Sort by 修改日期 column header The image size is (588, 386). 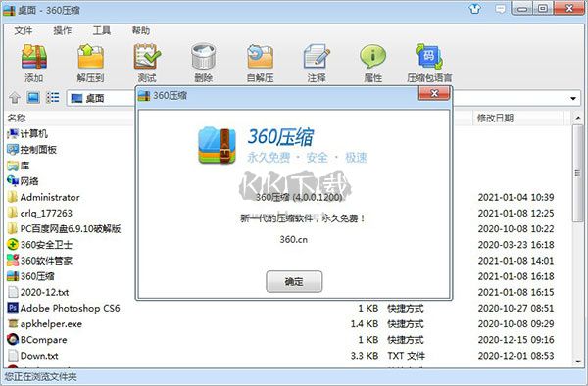(x=495, y=118)
